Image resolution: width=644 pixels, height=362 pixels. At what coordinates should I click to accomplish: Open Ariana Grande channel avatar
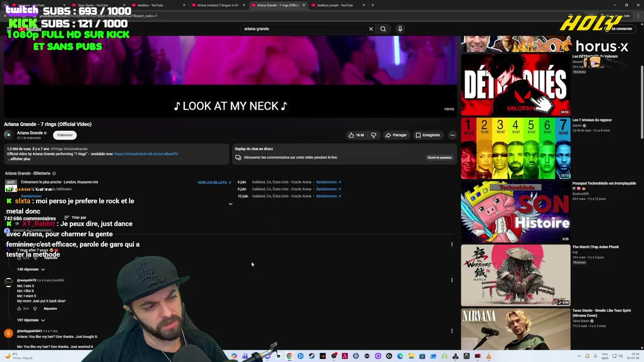[x=9, y=135]
